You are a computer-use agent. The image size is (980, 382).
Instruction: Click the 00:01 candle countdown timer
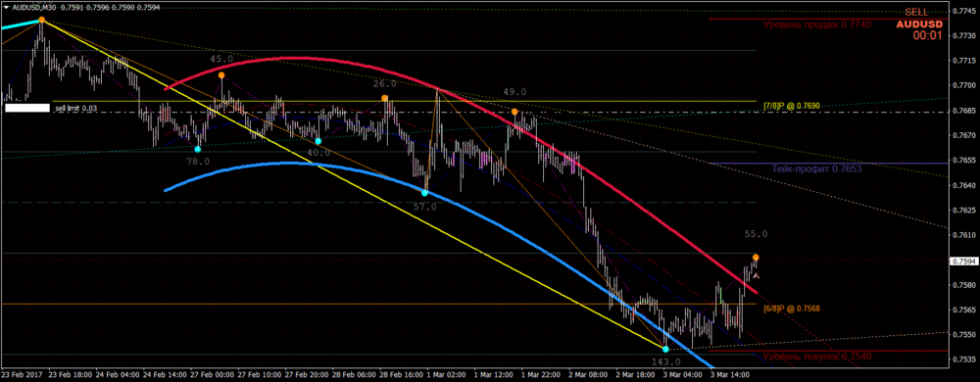point(927,36)
